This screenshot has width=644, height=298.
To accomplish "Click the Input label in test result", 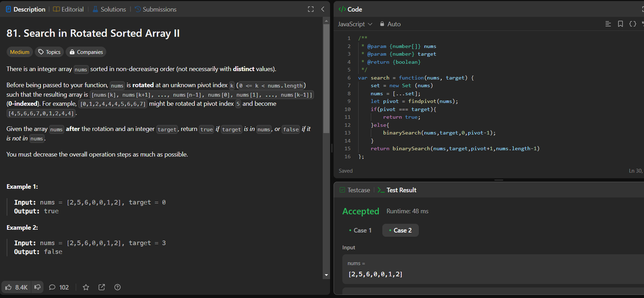I will click(x=348, y=248).
